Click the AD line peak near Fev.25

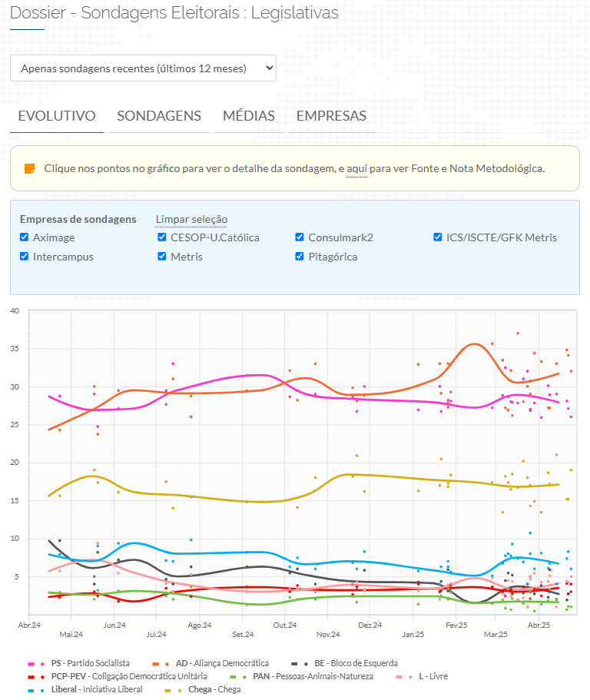pos(475,343)
